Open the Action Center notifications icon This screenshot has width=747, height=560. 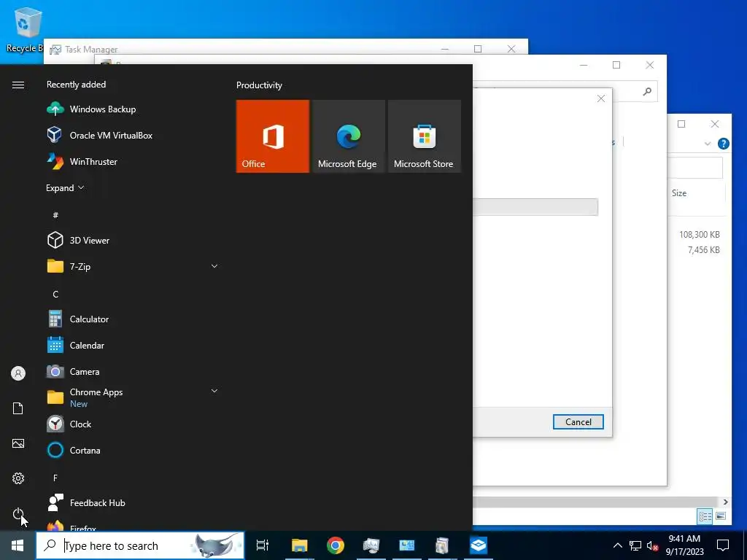point(723,545)
